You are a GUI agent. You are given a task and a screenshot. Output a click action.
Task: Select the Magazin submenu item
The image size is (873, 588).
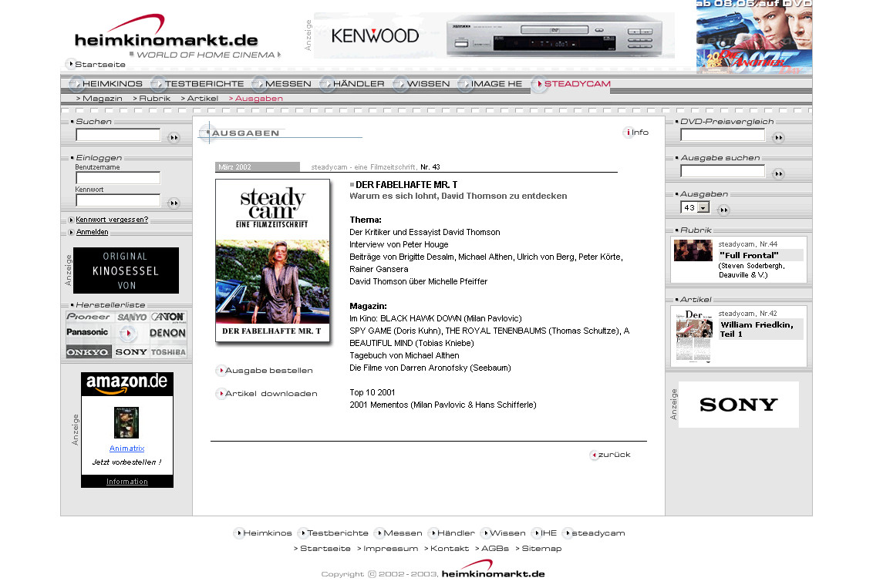click(99, 99)
